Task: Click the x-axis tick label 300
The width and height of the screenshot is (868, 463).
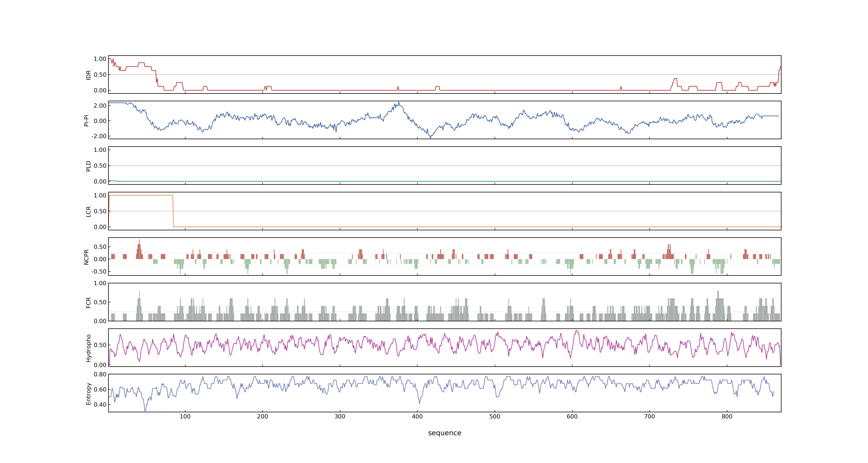Action: tap(340, 416)
